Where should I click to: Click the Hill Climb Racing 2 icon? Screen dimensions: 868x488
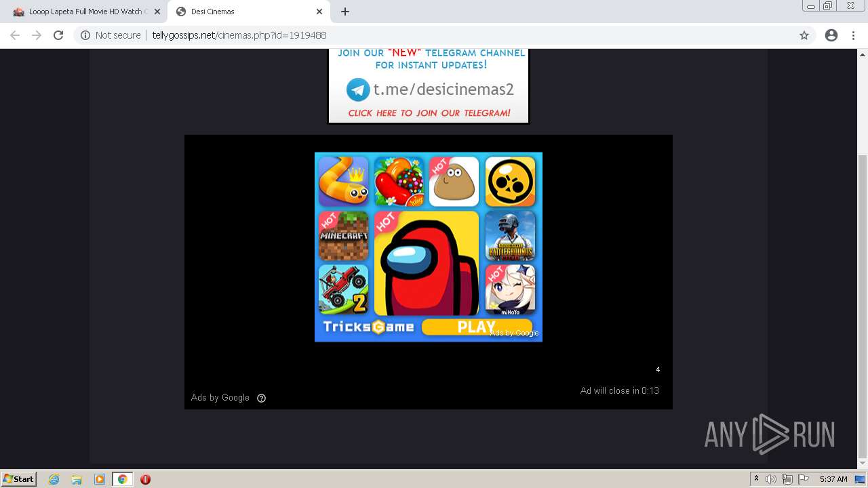tap(343, 290)
